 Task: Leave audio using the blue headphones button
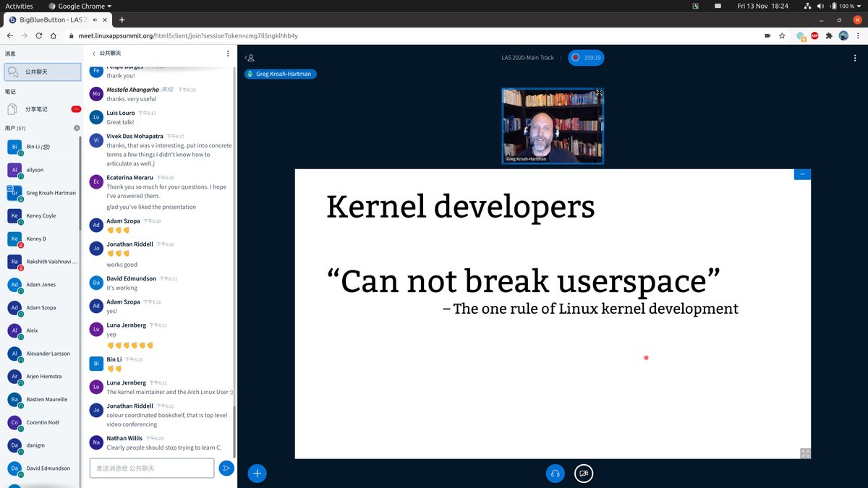tap(555, 473)
